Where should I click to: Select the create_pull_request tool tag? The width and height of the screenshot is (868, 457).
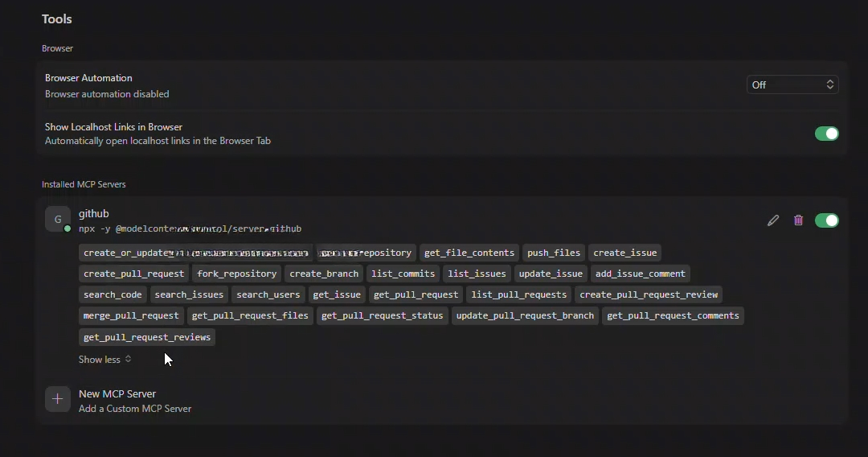click(133, 274)
